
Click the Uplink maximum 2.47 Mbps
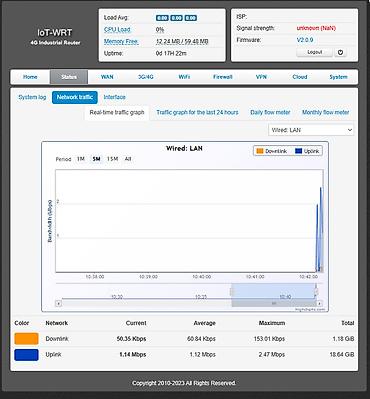pyautogui.click(x=272, y=355)
